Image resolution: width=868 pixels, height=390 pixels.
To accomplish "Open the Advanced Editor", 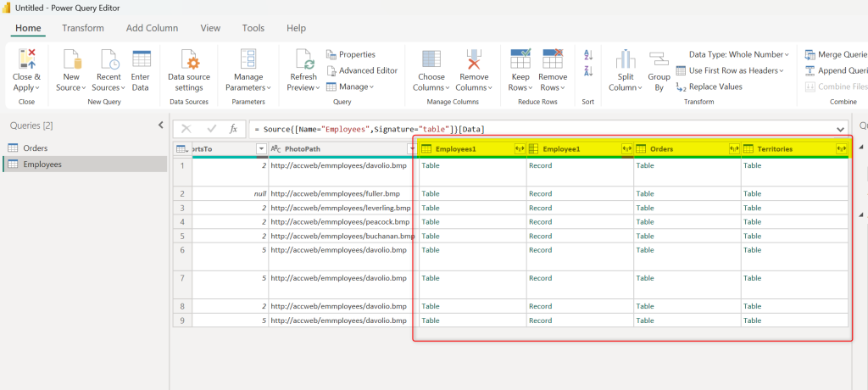I will (x=362, y=70).
